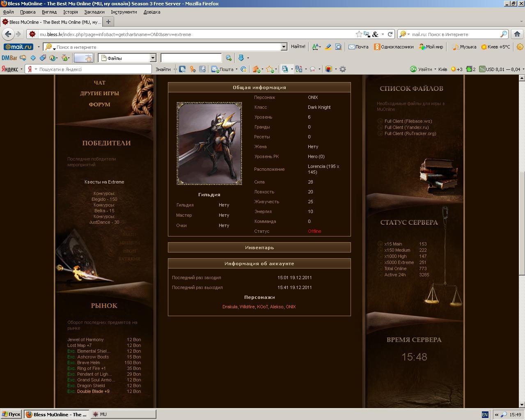Image resolution: width=525 pixels, height=420 pixels.
Task: Click the Киев +5°C weather indicator
Action: 495,47
